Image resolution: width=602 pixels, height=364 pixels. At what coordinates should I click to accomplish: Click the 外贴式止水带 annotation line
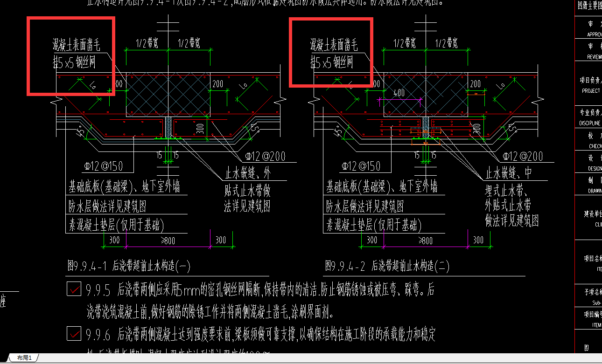click(508, 205)
